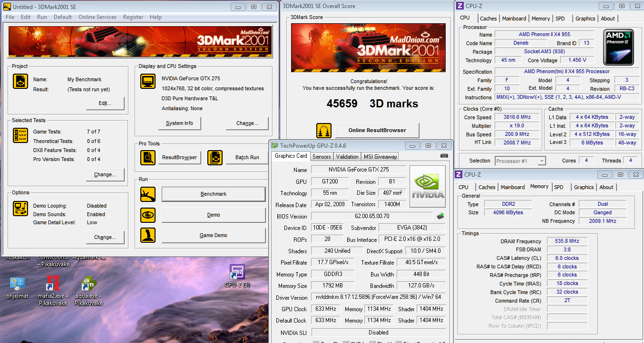This screenshot has height=343, width=644.
Task: Switch to the Validation tab in GPU-Z
Action: (x=347, y=157)
